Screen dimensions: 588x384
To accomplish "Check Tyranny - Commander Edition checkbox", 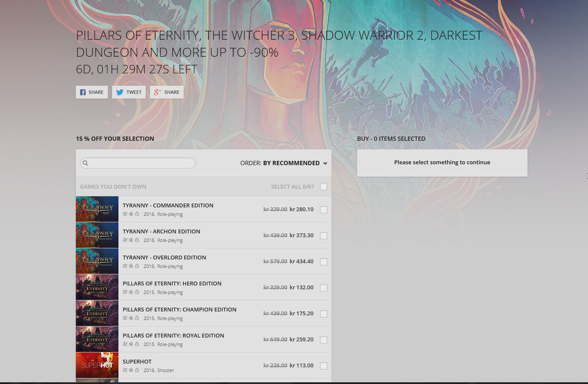I will click(x=323, y=210).
